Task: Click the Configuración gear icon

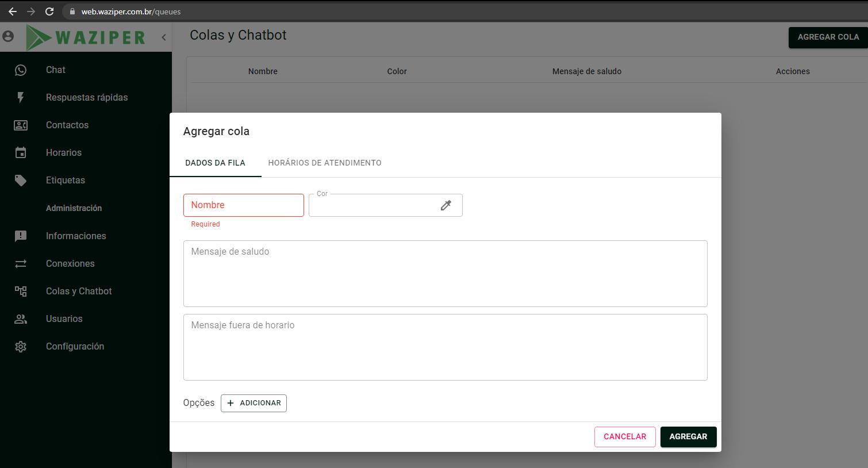Action: pyautogui.click(x=21, y=347)
